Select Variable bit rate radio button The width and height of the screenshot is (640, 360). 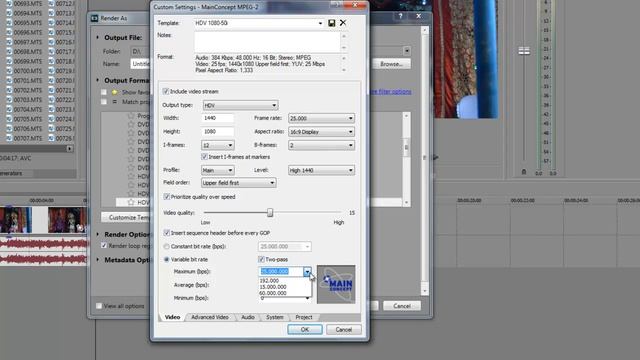(x=167, y=260)
